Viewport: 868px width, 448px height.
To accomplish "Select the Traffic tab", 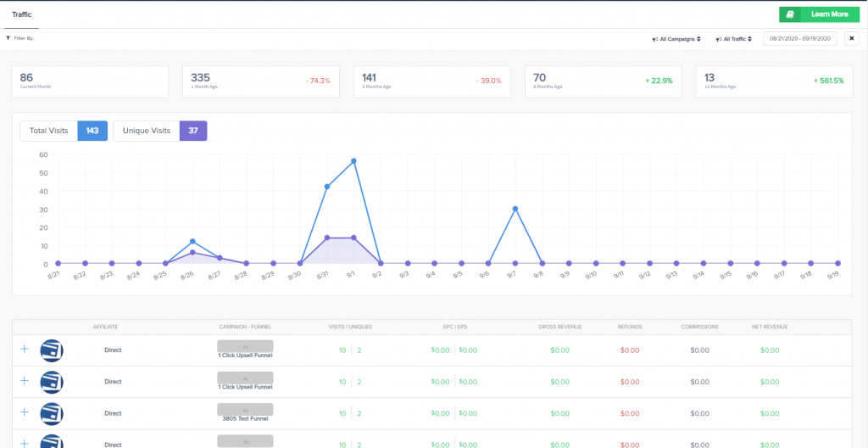I will click(x=22, y=14).
